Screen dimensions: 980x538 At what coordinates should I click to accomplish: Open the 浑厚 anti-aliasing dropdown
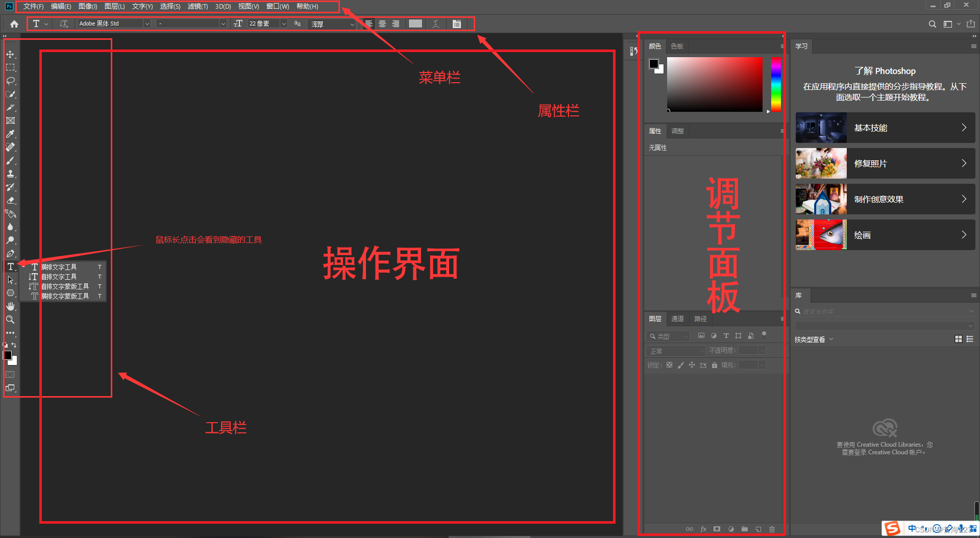[x=333, y=24]
